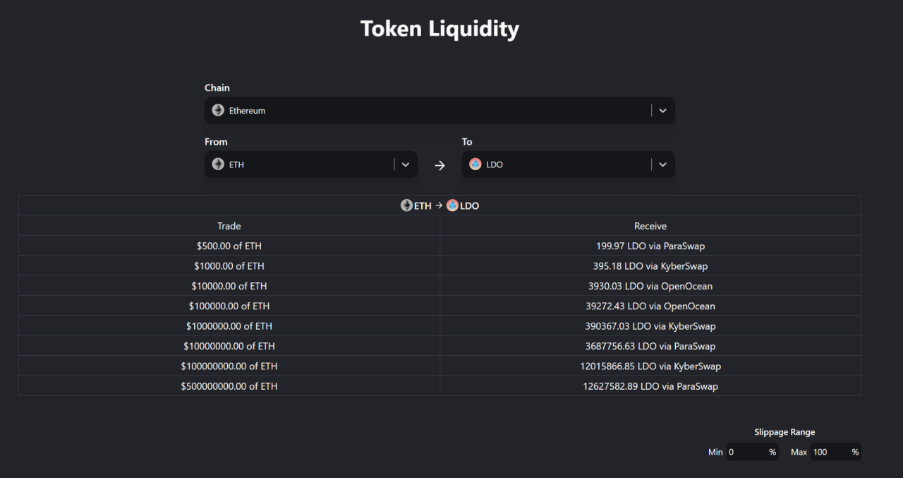903x478 pixels.
Task: Open the To token dropdown chevron
Action: click(x=663, y=165)
